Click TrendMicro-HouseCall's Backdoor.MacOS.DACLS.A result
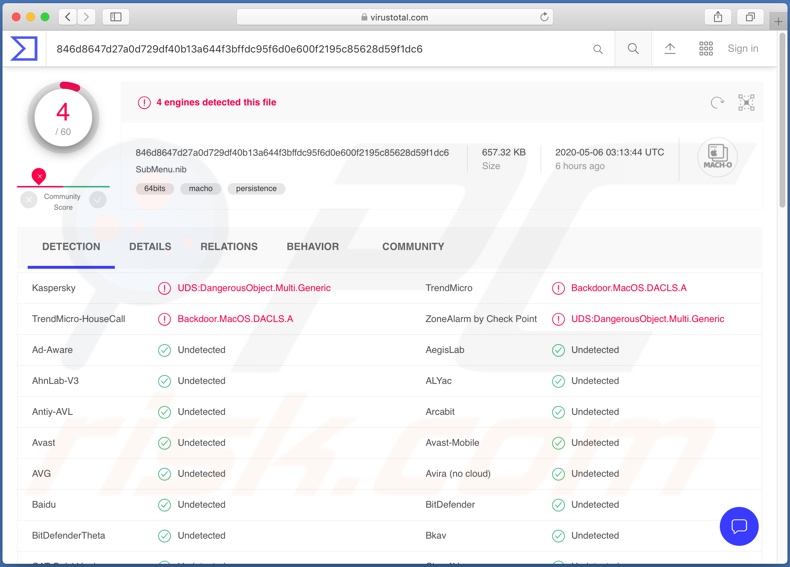790x567 pixels. (235, 319)
